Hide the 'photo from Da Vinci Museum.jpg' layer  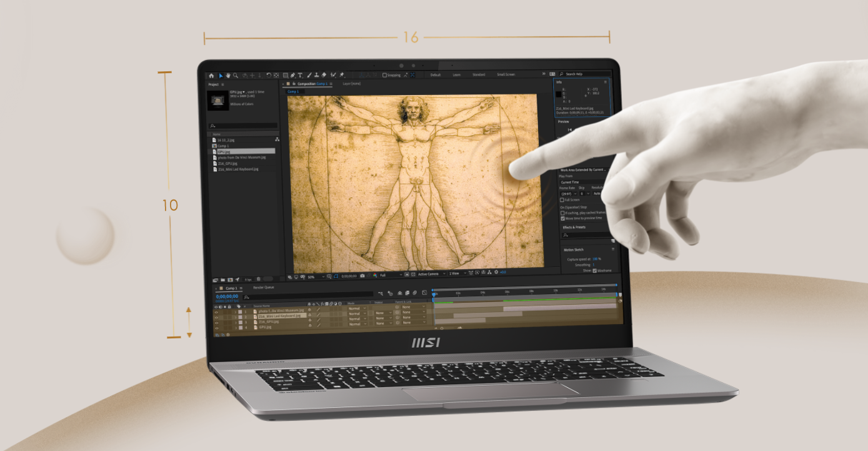pos(217,311)
